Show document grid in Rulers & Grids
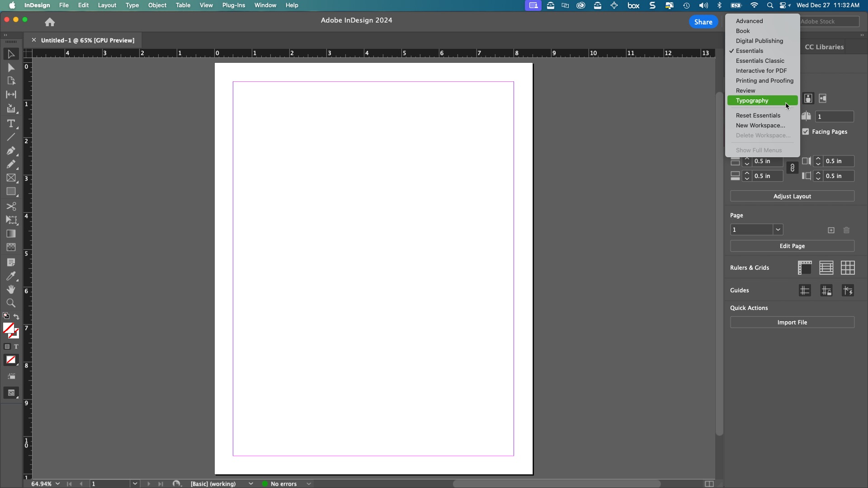The image size is (868, 488). click(848, 267)
